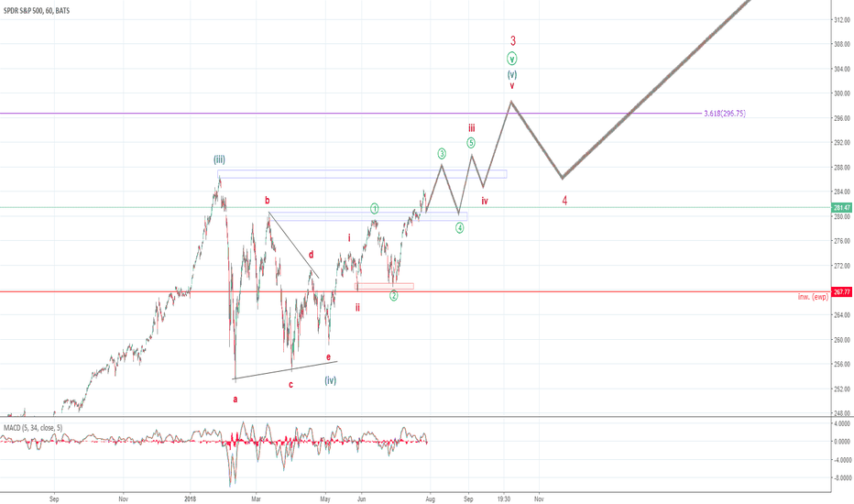Image resolution: width=854 pixels, height=504 pixels.
Task: Click the 3.618(296.75) Fibonacci label
Action: (725, 114)
